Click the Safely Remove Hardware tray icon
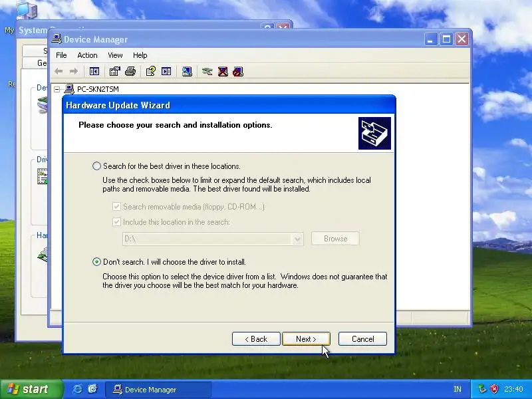 click(x=482, y=389)
